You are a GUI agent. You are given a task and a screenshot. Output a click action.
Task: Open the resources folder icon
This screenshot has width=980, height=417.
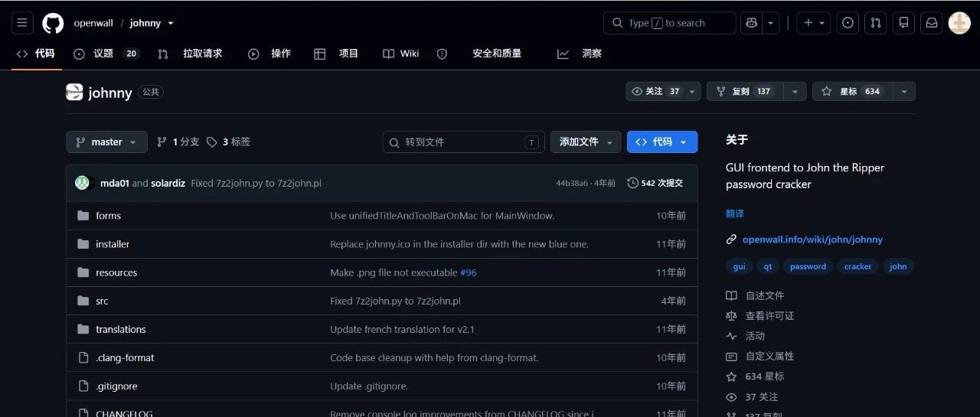coord(83,272)
